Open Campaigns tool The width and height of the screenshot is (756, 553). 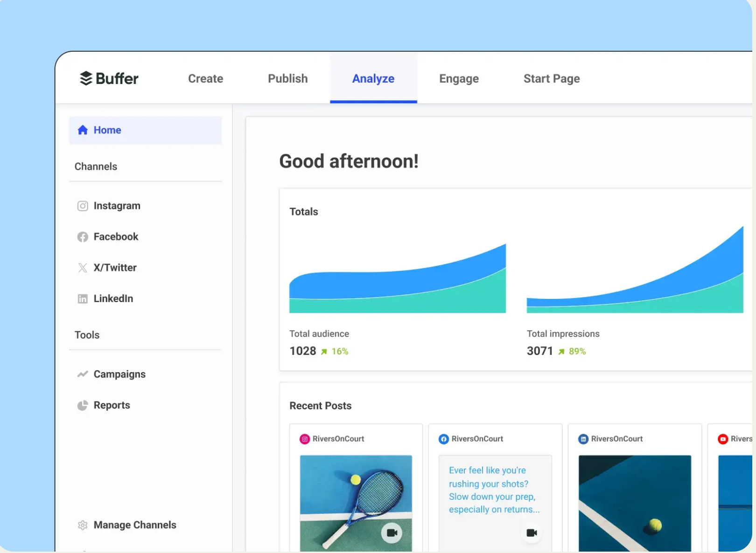119,374
